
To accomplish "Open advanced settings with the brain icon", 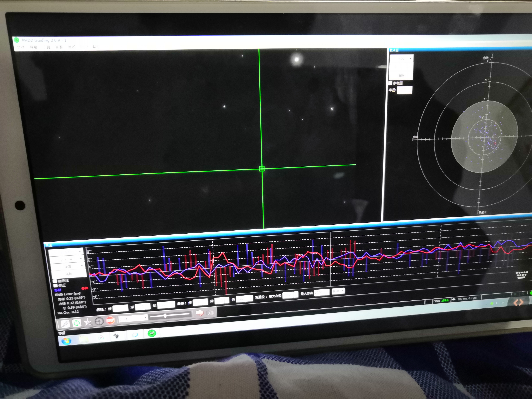I will 199,313.
